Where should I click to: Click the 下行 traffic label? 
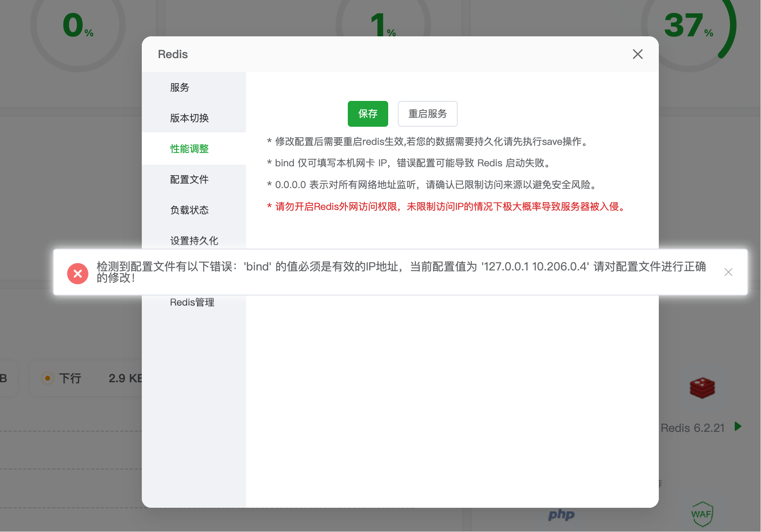[70, 378]
